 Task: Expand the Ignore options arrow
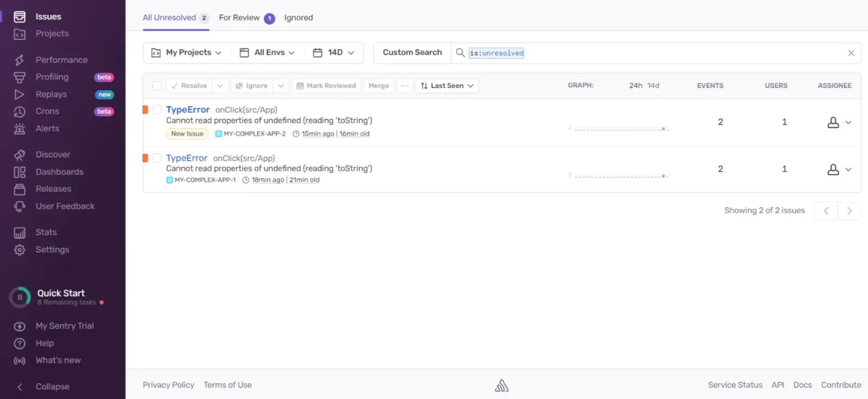pyautogui.click(x=280, y=86)
